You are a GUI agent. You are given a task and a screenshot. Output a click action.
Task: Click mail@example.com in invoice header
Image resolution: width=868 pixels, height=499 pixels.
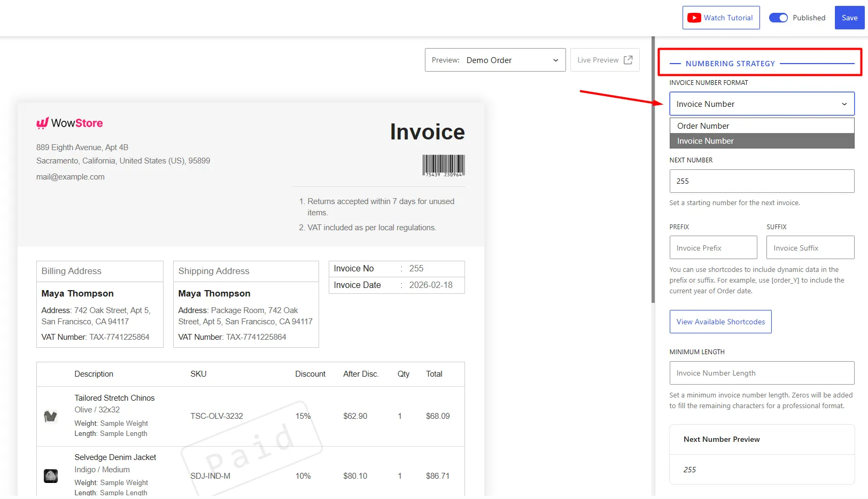(71, 177)
